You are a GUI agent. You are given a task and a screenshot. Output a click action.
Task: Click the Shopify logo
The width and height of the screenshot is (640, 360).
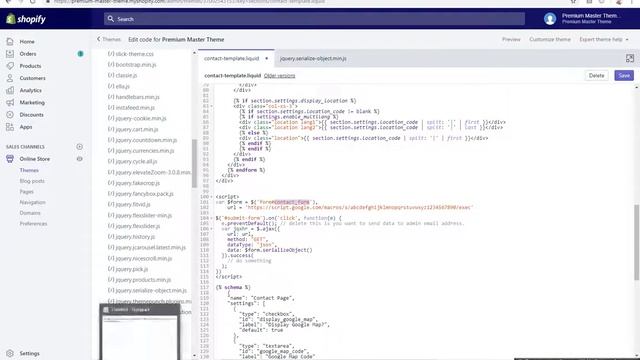pyautogui.click(x=26, y=19)
